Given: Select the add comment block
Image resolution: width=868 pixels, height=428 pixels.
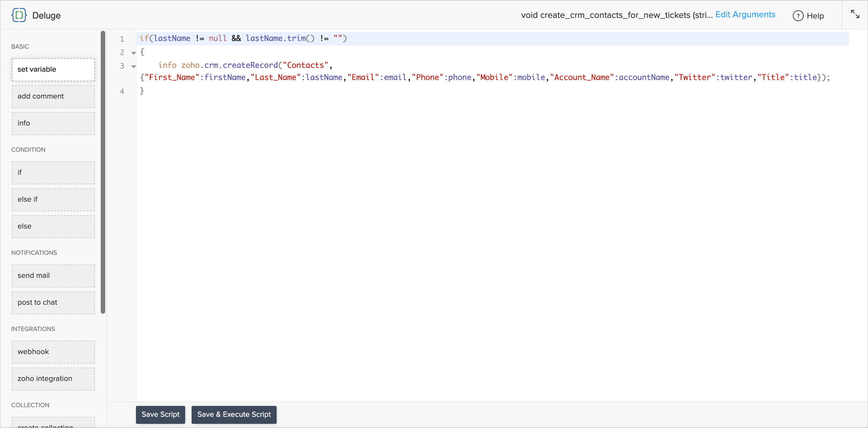Looking at the screenshot, I should tap(53, 96).
